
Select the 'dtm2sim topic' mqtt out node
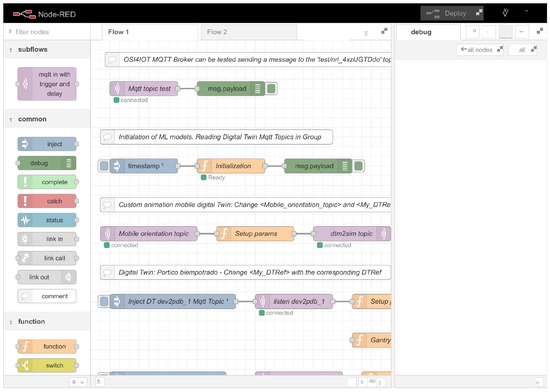click(352, 234)
